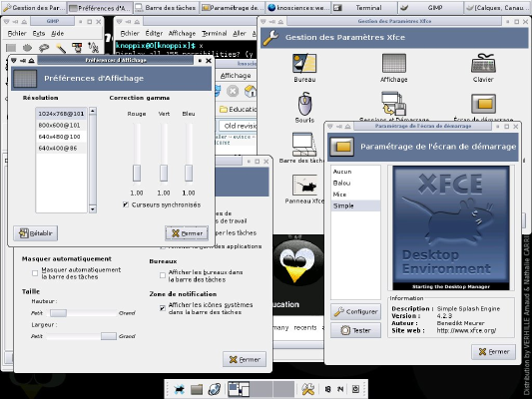This screenshot has width=532, height=399.
Task: Switch to the first workspace in pager
Action: (x=239, y=389)
